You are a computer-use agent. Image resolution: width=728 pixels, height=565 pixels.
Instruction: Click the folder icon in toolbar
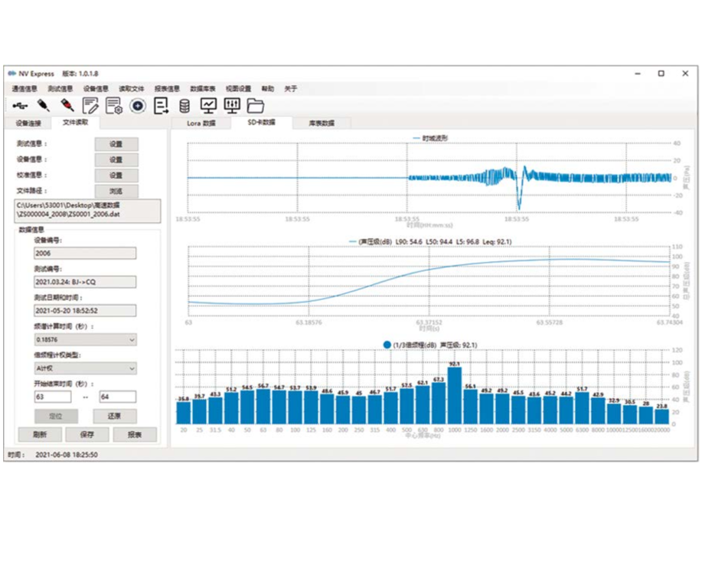pos(256,106)
